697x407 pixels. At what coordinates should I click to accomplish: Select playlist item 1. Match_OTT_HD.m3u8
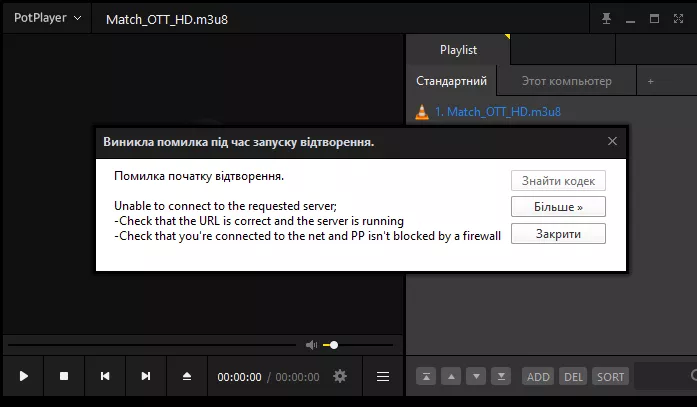pos(497,112)
